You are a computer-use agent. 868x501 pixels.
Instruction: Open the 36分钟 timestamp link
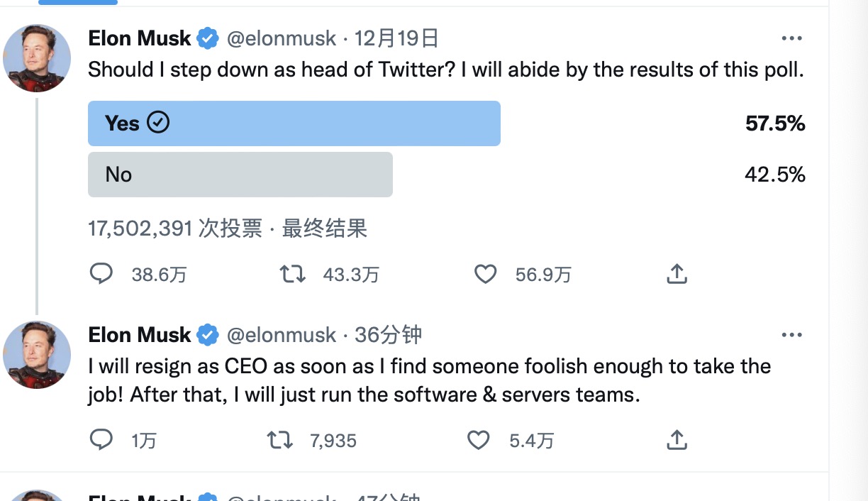pyautogui.click(x=388, y=334)
